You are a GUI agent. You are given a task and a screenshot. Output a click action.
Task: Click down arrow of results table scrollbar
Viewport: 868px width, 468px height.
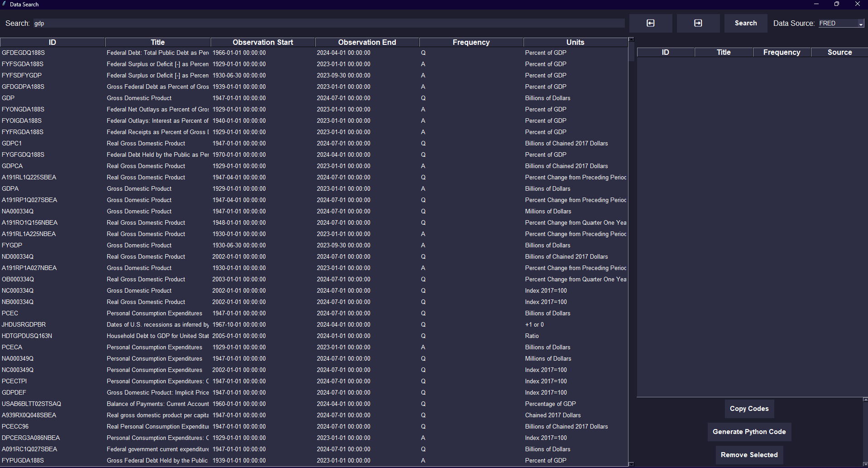click(631, 464)
